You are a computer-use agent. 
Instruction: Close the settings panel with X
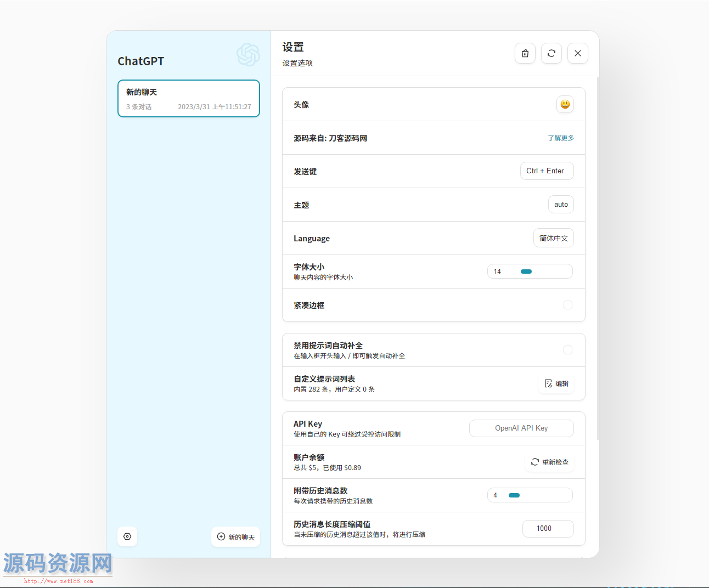pyautogui.click(x=578, y=53)
